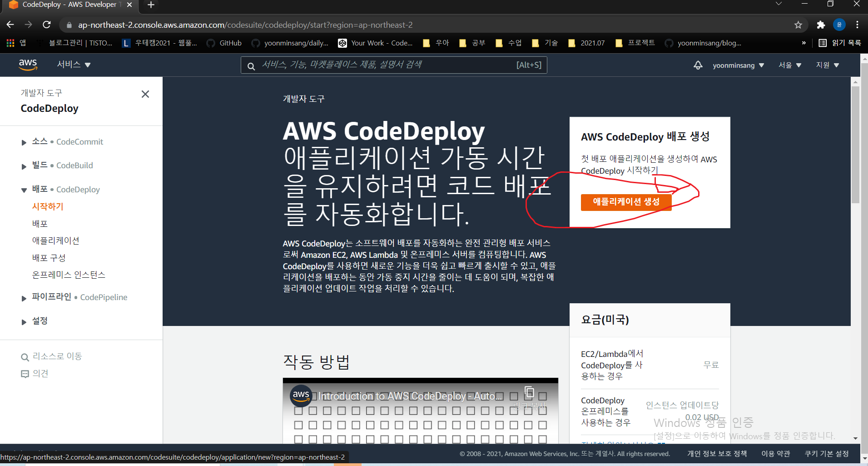This screenshot has height=466, width=868.
Task: Open the yoonminsang account dropdown
Action: pos(738,65)
